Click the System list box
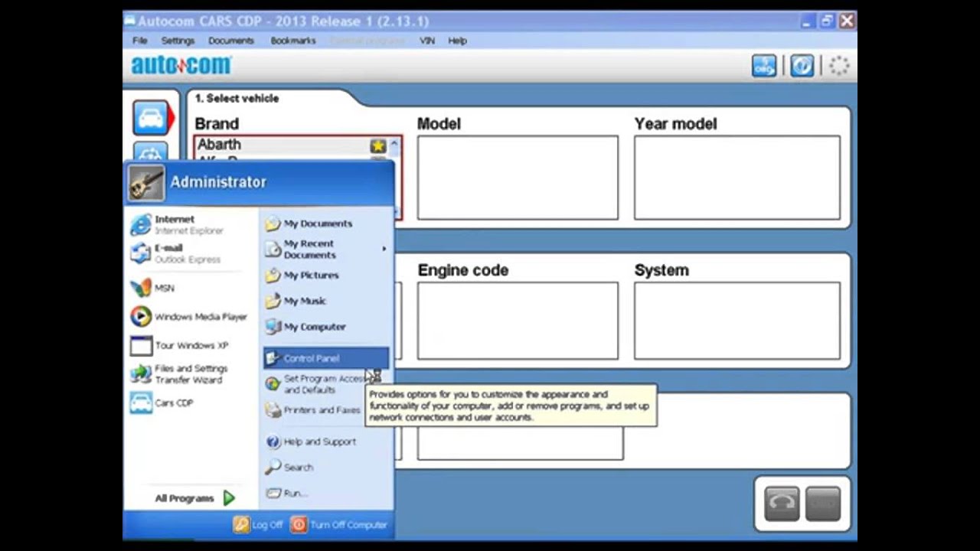The height and width of the screenshot is (551, 980). [x=737, y=321]
